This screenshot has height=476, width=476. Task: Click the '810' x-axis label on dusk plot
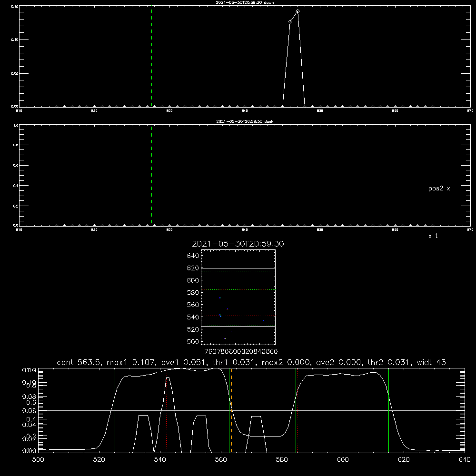pyautogui.click(x=19, y=230)
